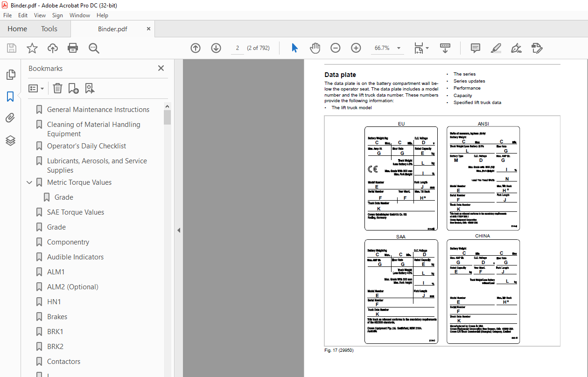This screenshot has width=588, height=377.
Task: Click the scrolling mode toolbar icon
Action: point(445,48)
